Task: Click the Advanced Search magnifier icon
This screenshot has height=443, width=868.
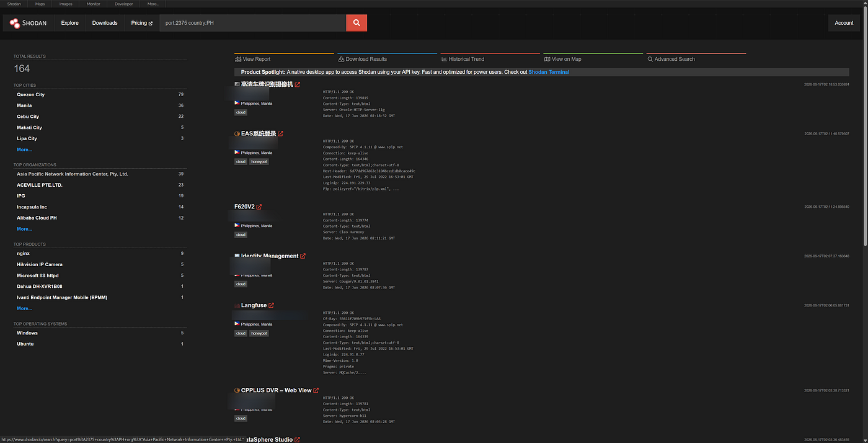Action: [650, 59]
